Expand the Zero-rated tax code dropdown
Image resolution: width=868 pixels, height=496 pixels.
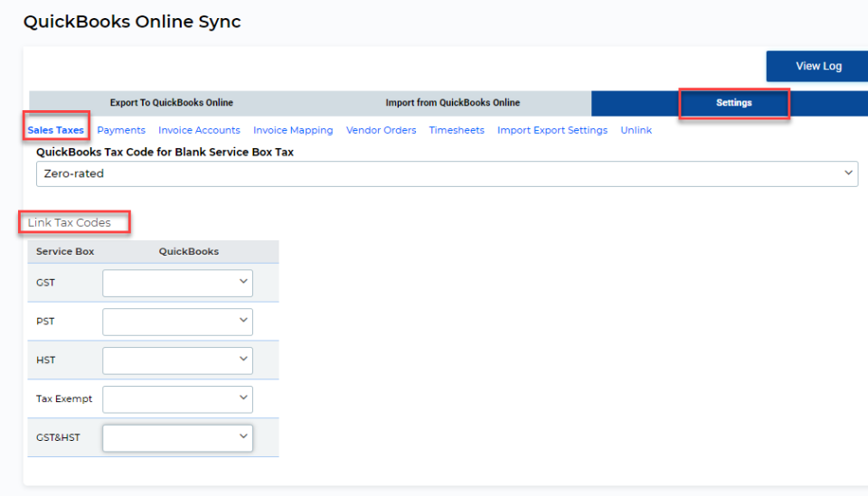tap(447, 173)
